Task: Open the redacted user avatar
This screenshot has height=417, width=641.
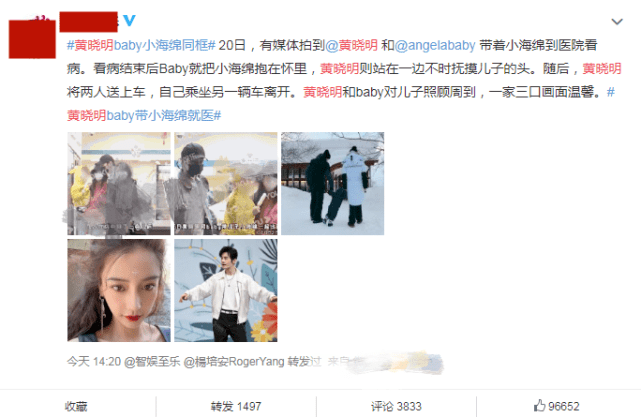Action: tap(32, 38)
